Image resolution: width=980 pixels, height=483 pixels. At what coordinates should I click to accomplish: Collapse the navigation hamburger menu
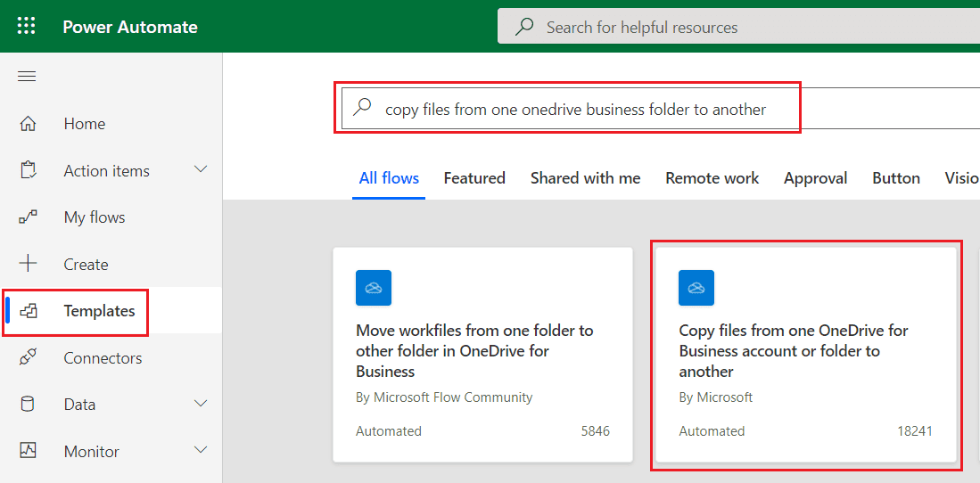[27, 77]
